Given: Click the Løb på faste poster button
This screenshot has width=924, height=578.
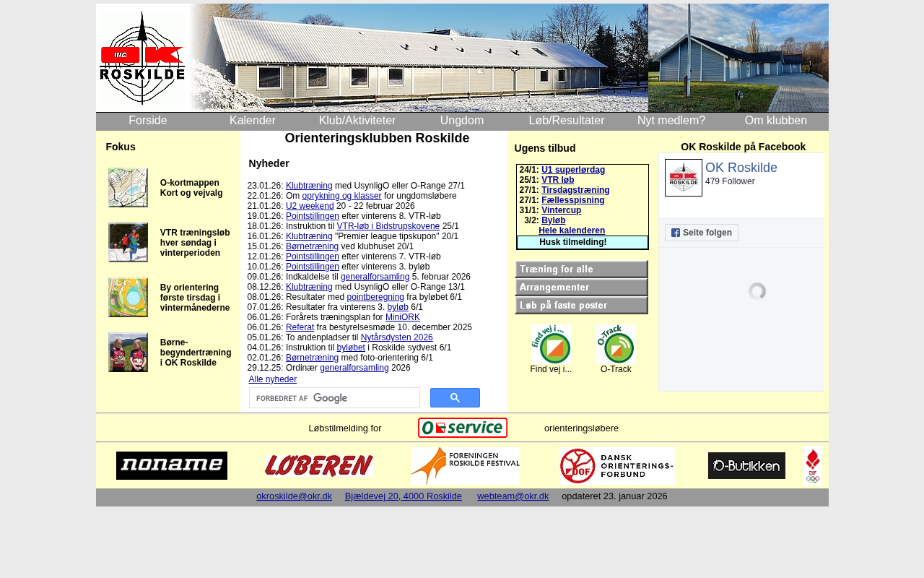Looking at the screenshot, I should (x=581, y=306).
